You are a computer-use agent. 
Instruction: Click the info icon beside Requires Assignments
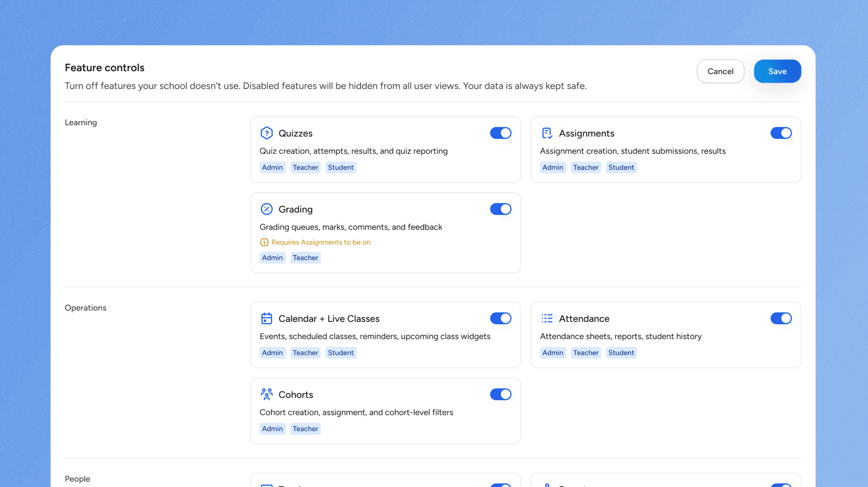click(264, 242)
